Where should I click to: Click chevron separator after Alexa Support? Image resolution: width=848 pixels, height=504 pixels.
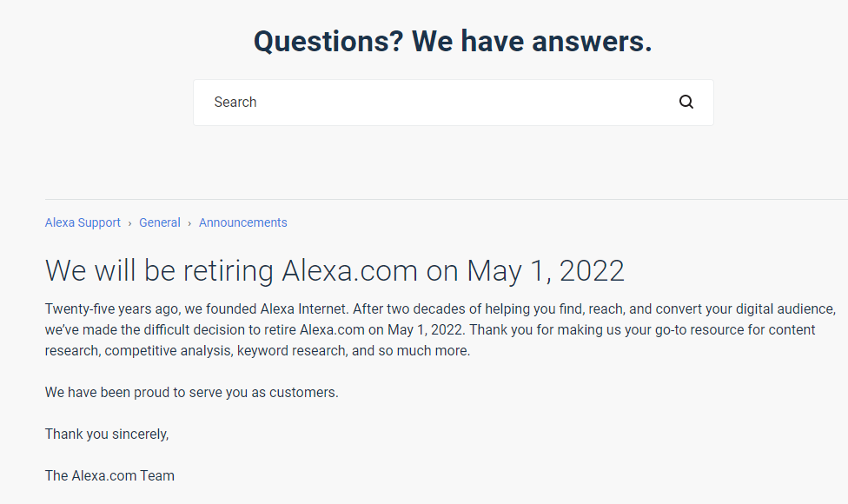[x=129, y=223]
